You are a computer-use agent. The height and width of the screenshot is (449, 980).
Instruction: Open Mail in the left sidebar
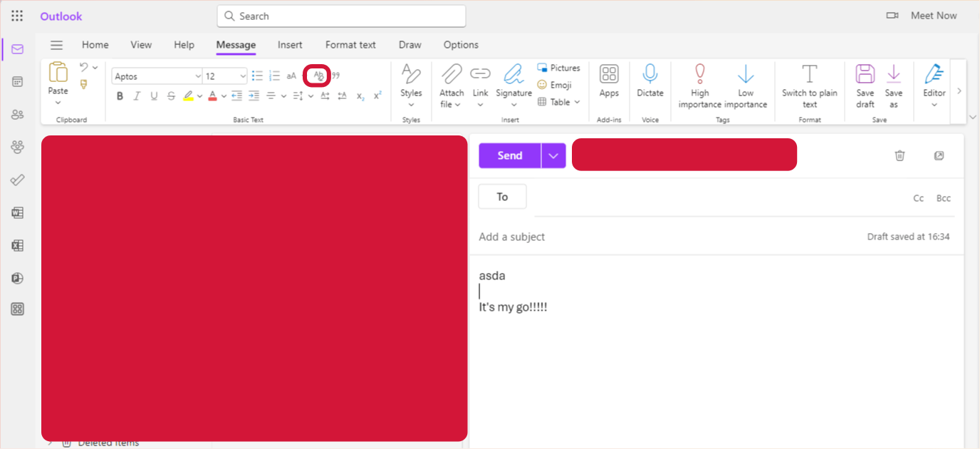[x=17, y=49]
